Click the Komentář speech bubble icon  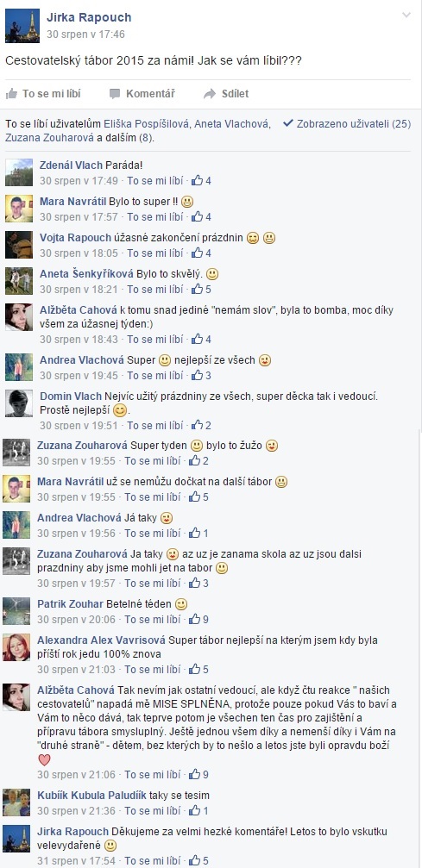(x=115, y=94)
